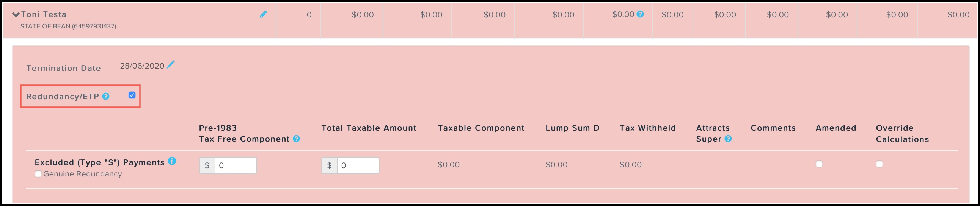This screenshot has width=980, height=206.
Task: Click the Toni Testa employee name
Action: (x=44, y=14)
